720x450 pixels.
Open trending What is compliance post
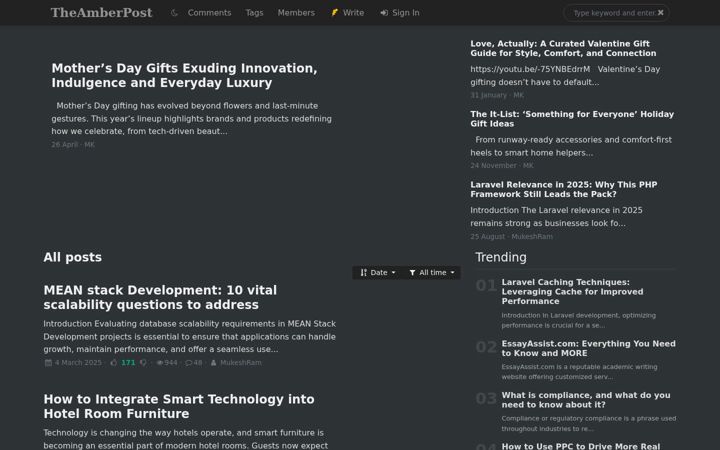click(585, 400)
